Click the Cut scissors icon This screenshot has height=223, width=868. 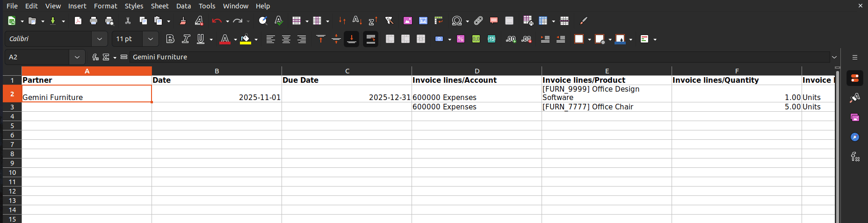pyautogui.click(x=128, y=21)
